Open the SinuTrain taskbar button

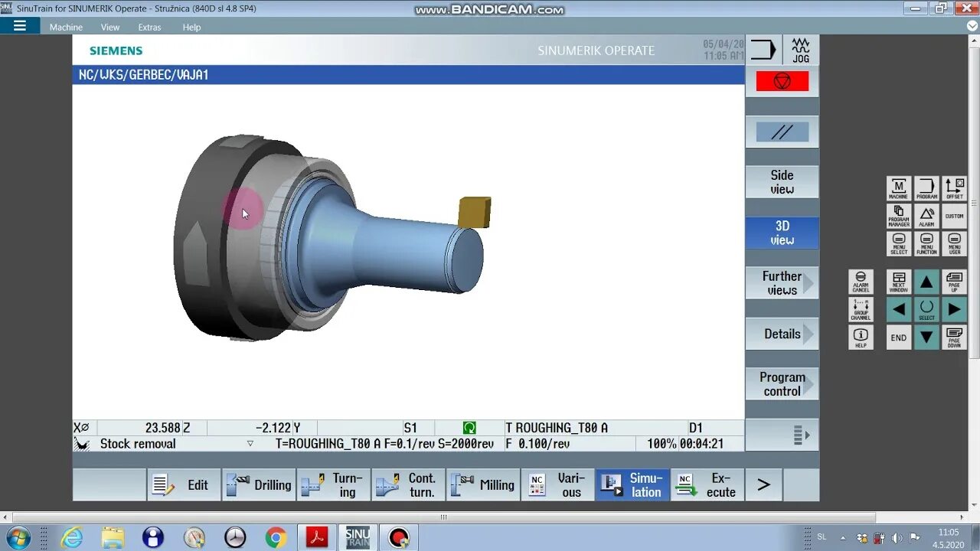tap(357, 537)
